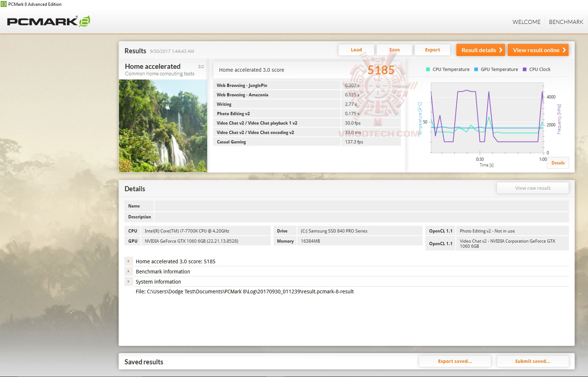Click the Saved results heading
This screenshot has width=588, height=377.
coord(144,362)
